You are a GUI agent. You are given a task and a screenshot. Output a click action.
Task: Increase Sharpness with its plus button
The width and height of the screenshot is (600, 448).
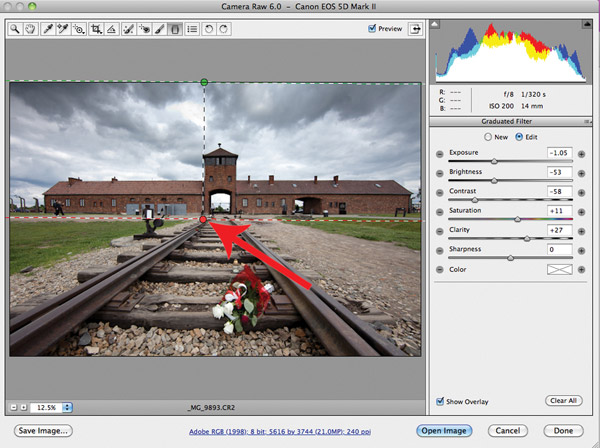pos(581,251)
